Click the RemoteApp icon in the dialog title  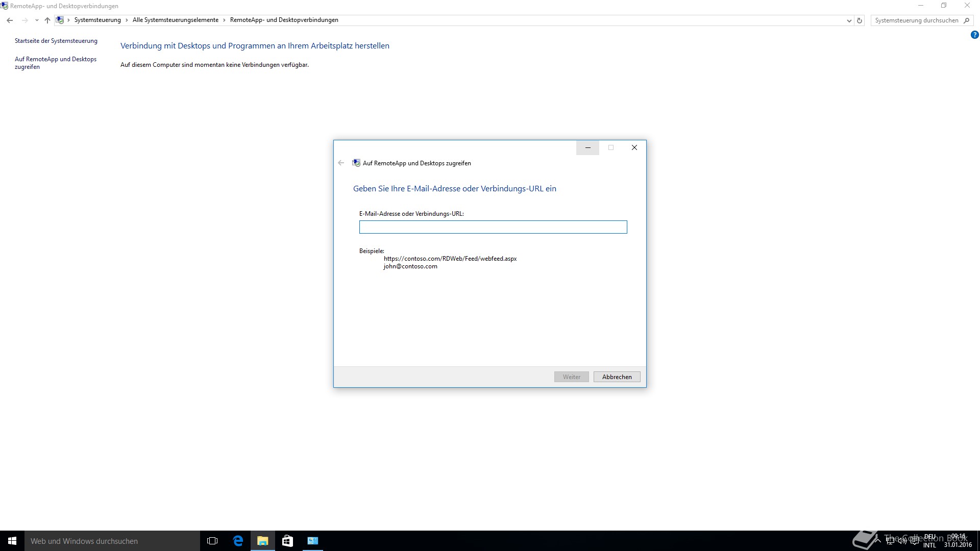tap(356, 163)
